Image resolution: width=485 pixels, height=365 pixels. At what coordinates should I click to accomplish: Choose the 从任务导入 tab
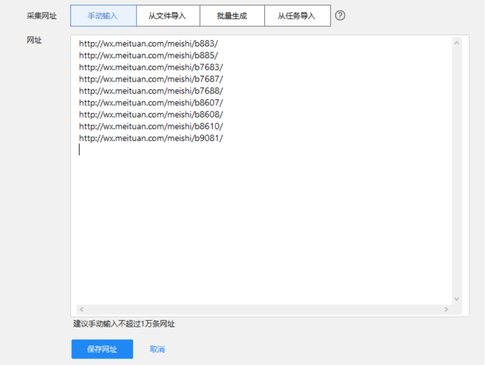[x=297, y=16]
